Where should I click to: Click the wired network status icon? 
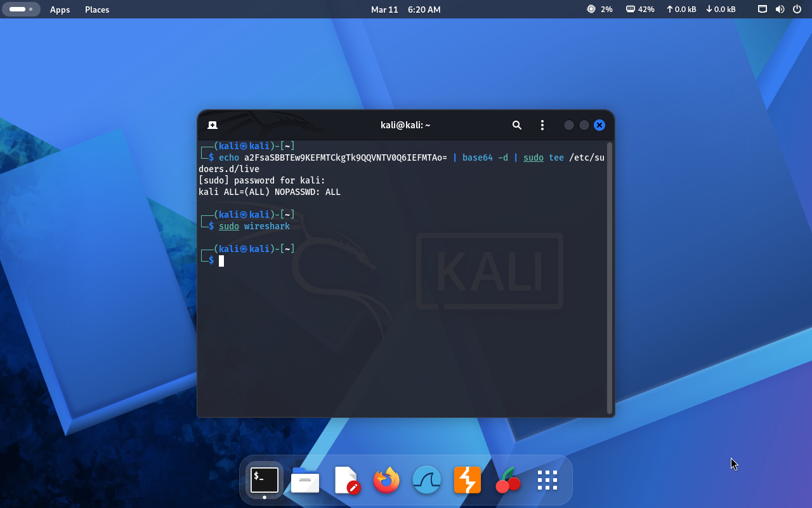tap(763, 10)
